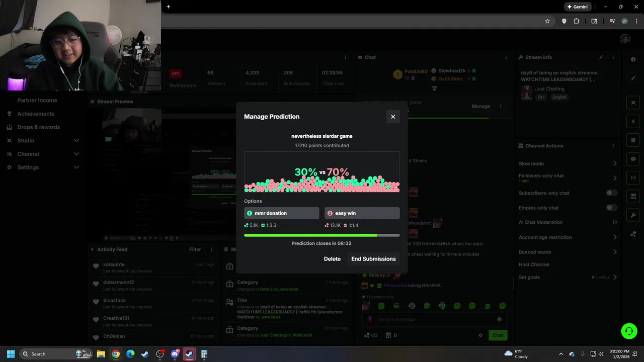Open the Chrome media control icon

pyautogui.click(x=612, y=21)
